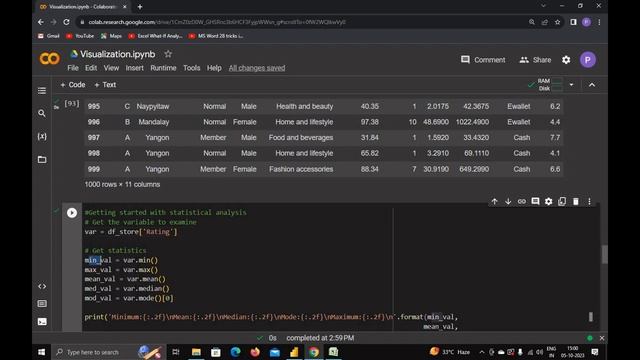Click the 1000 rows × 11 columns text
The image size is (640, 360).
(x=122, y=184)
